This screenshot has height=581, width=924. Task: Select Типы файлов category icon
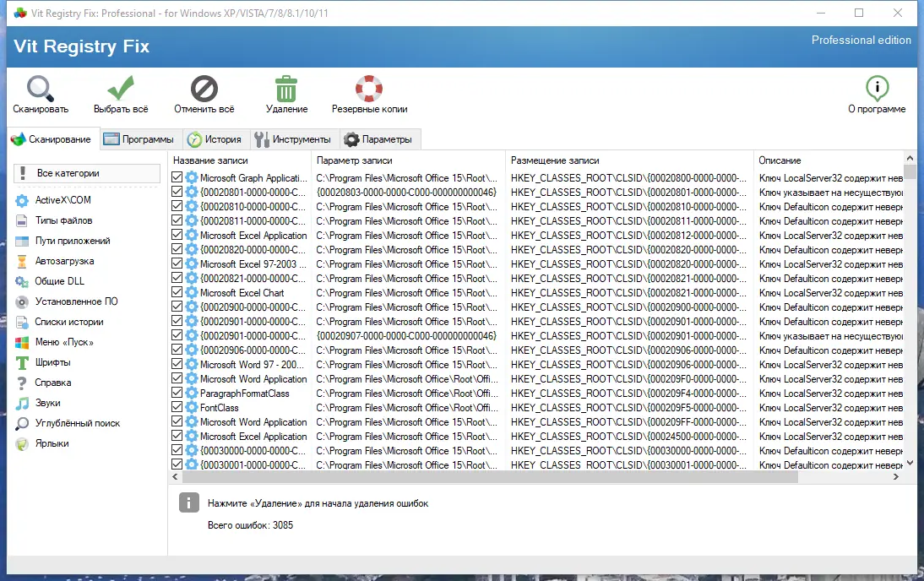[22, 220]
